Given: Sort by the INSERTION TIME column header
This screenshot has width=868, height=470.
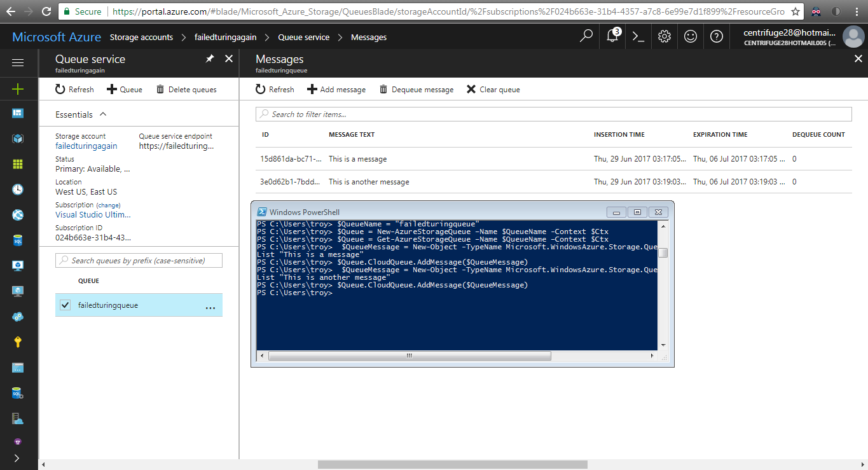Looking at the screenshot, I should coord(619,135).
